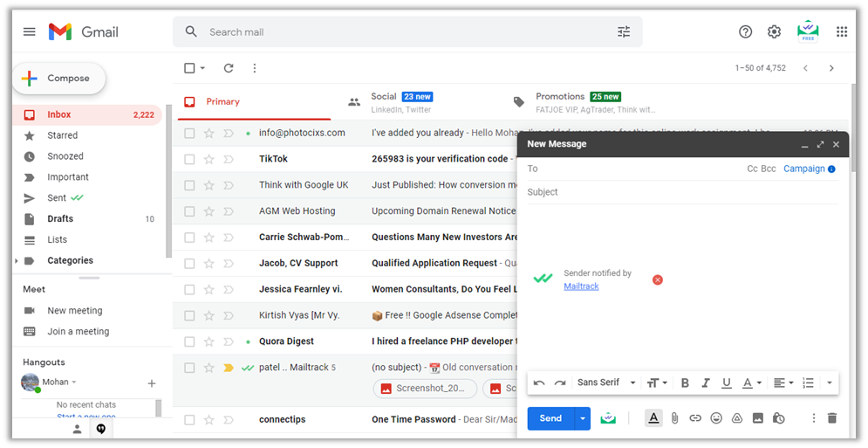This screenshot has height=448, width=868.
Task: Send the new message
Action: pyautogui.click(x=550, y=418)
